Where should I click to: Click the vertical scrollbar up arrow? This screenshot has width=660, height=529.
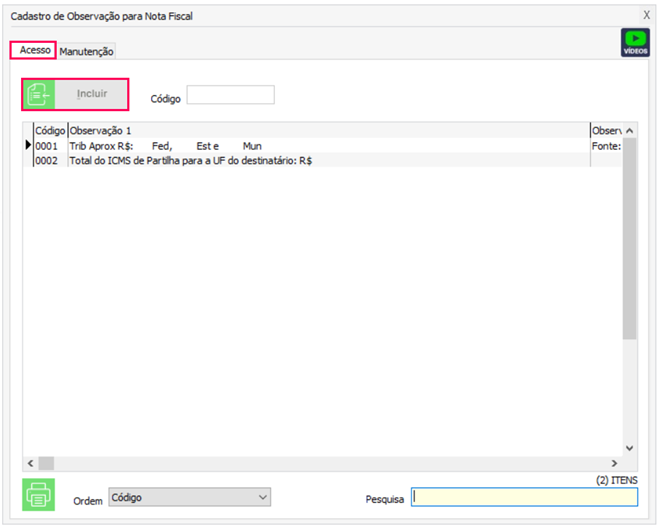coord(629,130)
